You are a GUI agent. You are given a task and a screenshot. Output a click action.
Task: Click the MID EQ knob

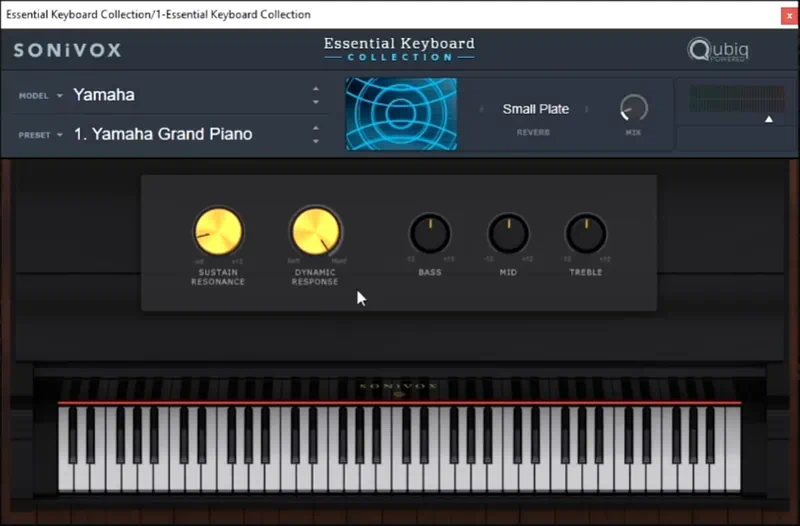(509, 234)
